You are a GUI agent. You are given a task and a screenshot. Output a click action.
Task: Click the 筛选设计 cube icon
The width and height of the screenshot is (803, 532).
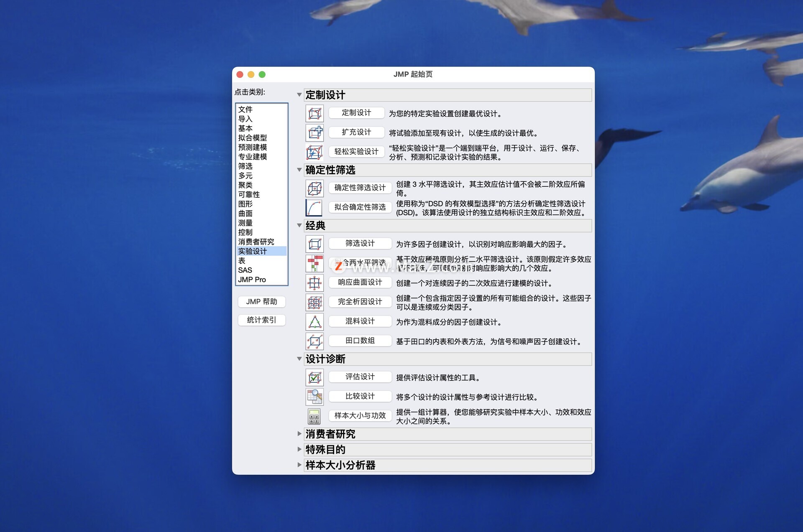(315, 244)
